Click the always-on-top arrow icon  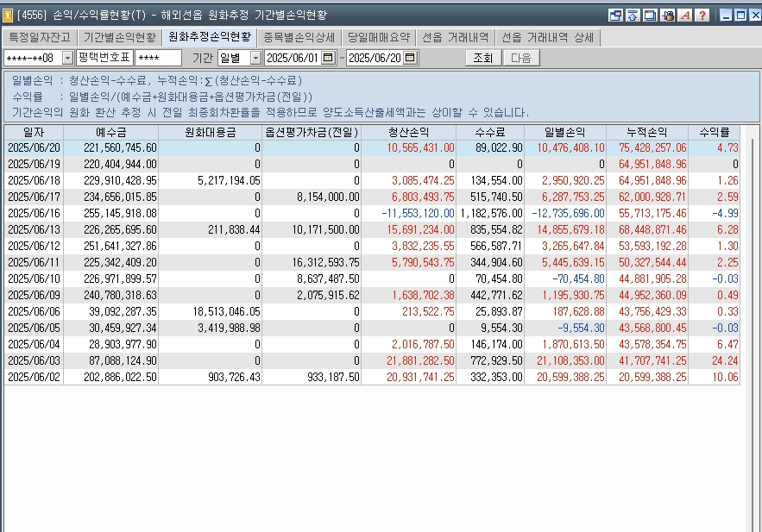point(633,16)
